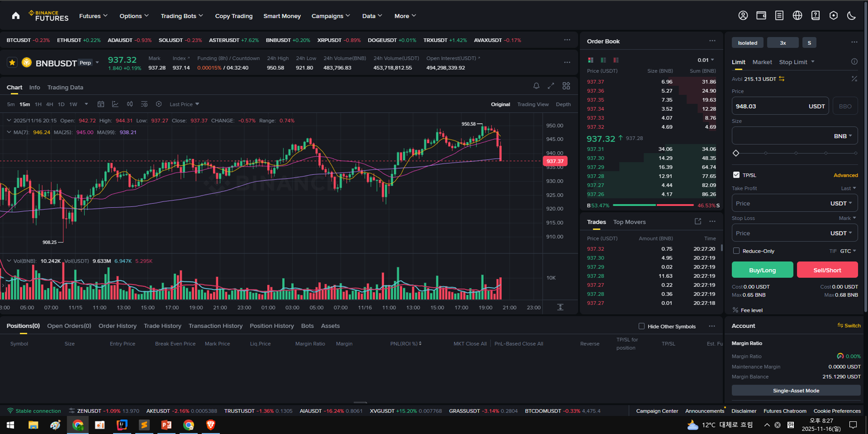868x434 pixels.
Task: Open the Stop Limit type dropdown
Action: (797, 62)
